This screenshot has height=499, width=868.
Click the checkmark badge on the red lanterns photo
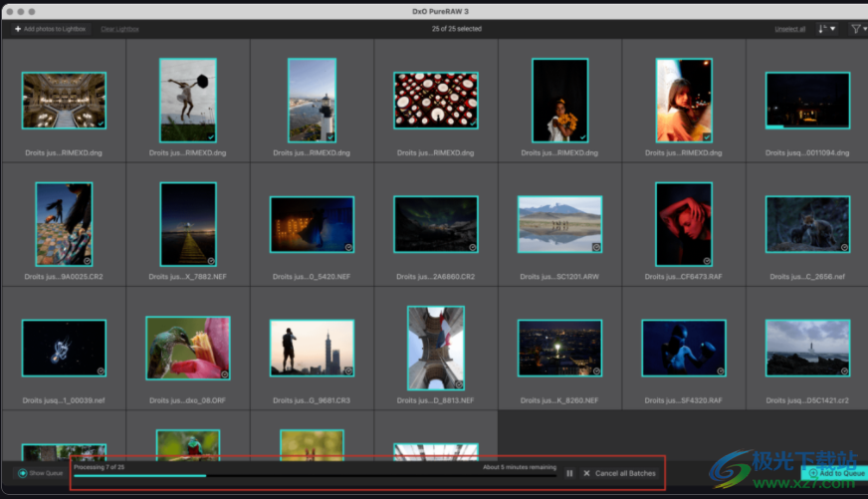pos(473,124)
